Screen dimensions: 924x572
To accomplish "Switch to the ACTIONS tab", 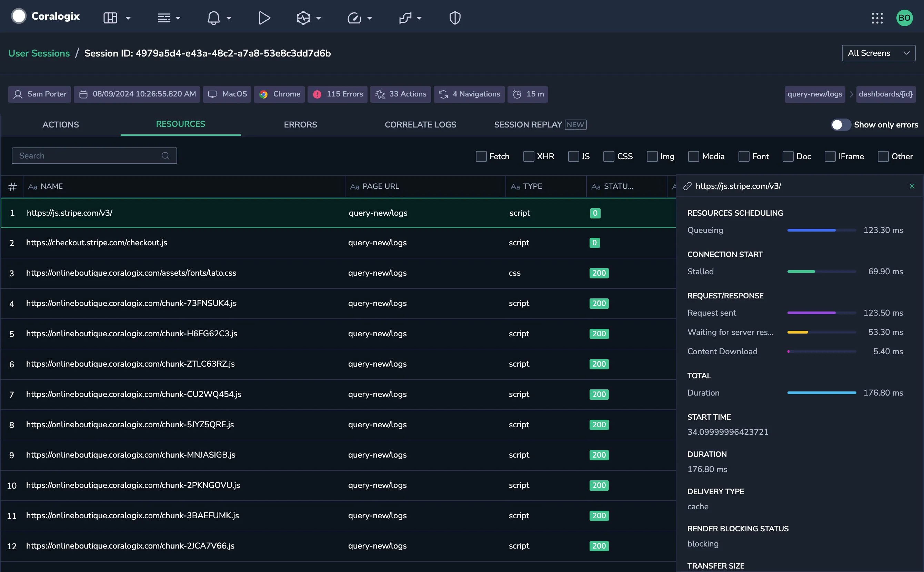I will tap(61, 124).
